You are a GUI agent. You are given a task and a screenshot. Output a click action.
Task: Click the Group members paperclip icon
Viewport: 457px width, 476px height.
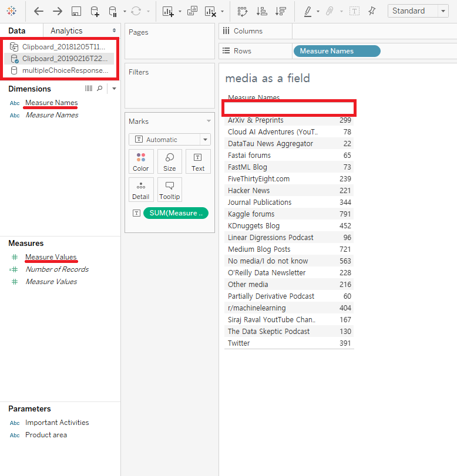(x=330, y=12)
